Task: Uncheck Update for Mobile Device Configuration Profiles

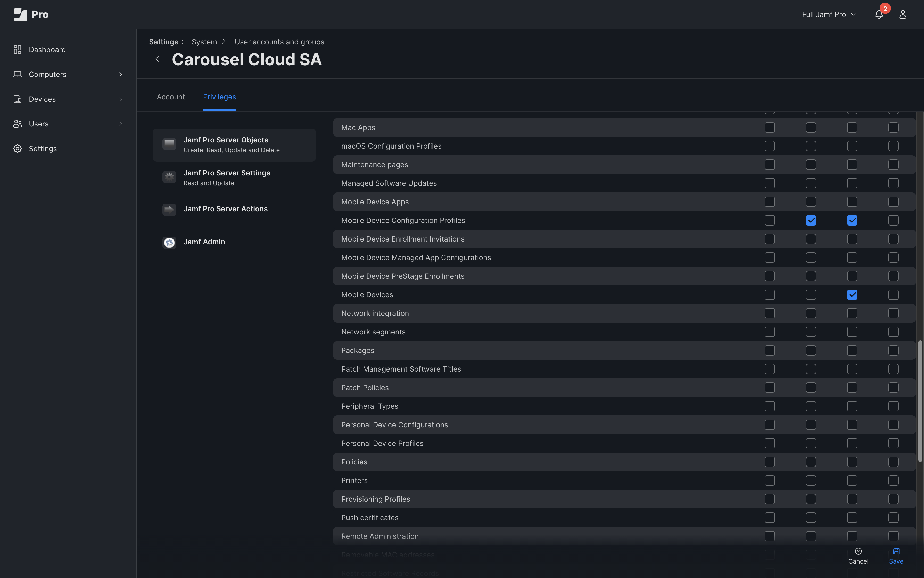Action: point(852,221)
